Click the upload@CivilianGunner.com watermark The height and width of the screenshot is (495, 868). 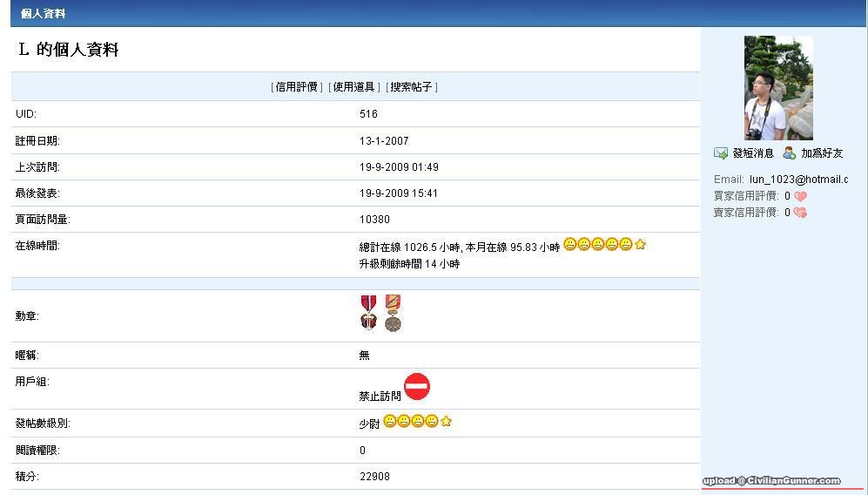[772, 480]
